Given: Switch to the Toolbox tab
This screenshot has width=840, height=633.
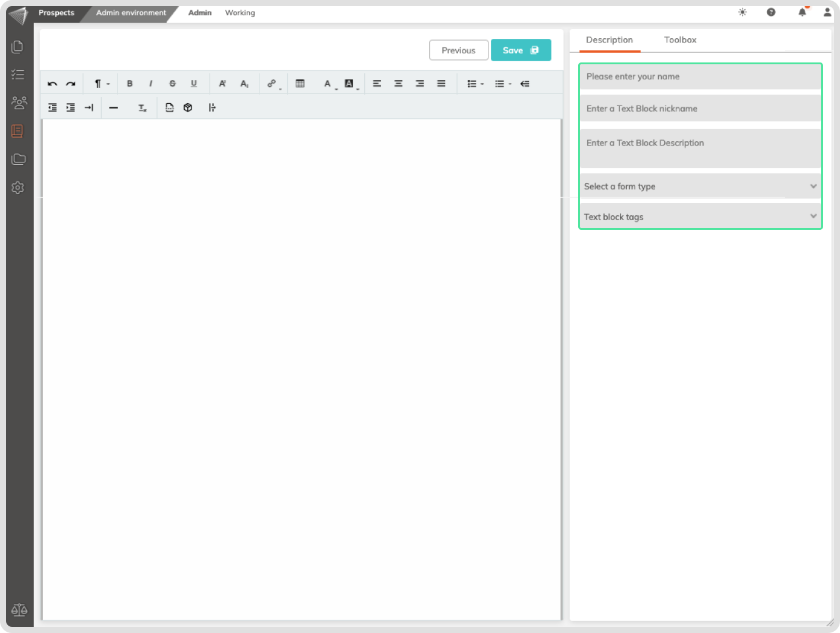Looking at the screenshot, I should click(x=680, y=40).
